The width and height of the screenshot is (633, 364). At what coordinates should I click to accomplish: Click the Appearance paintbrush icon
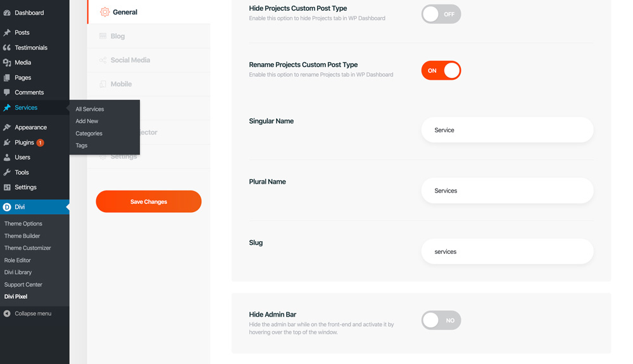(x=7, y=127)
